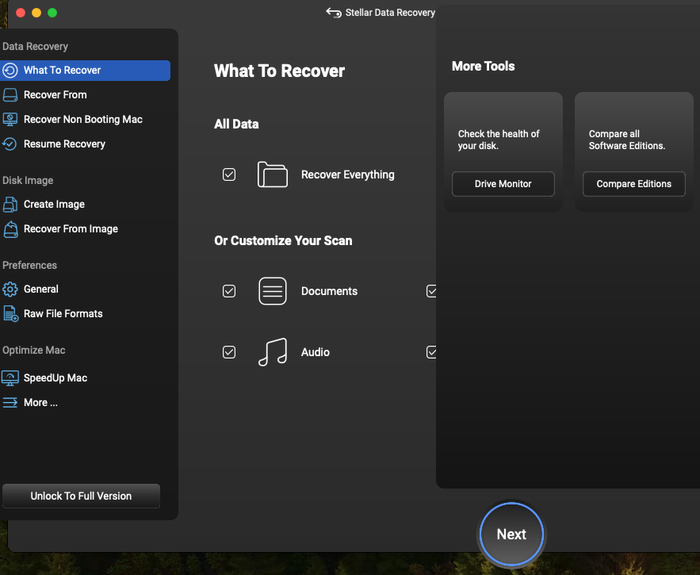Click the Audio music note icon
This screenshot has width=700, height=575.
click(x=272, y=352)
